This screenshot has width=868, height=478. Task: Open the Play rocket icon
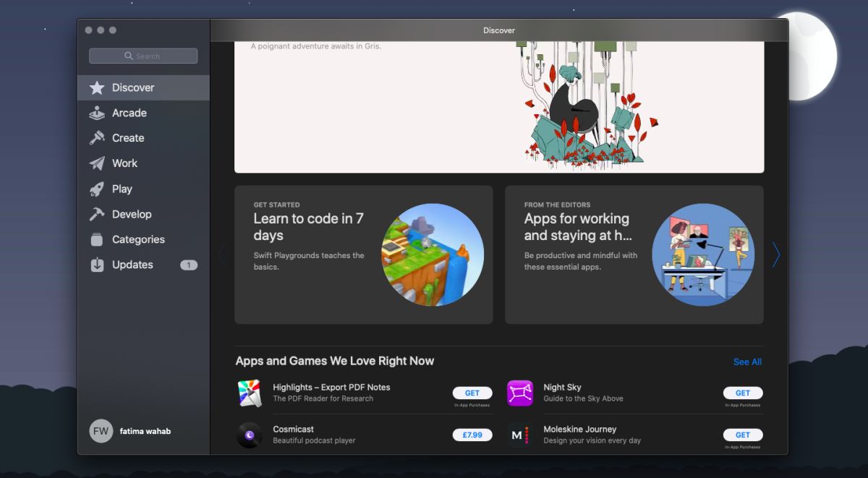click(x=97, y=189)
